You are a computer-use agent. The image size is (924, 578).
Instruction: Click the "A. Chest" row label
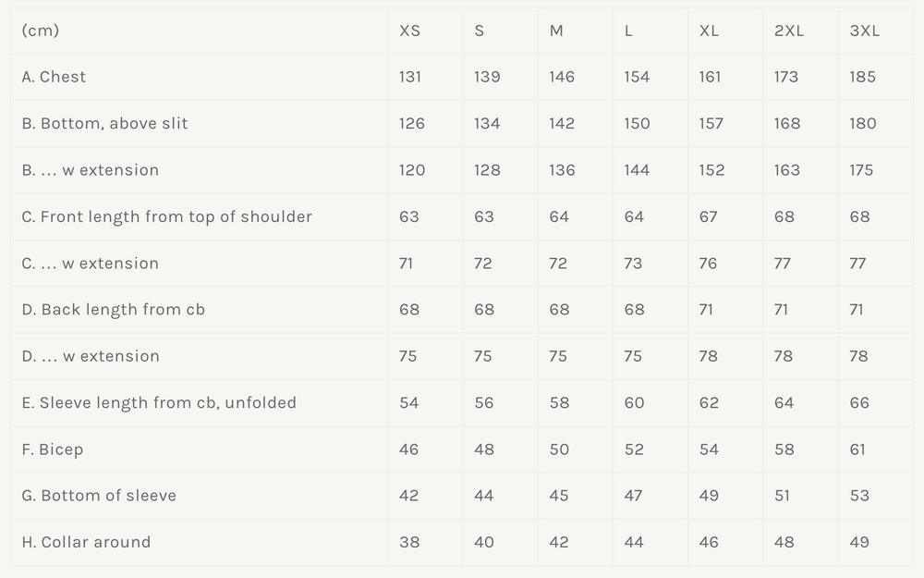point(54,77)
